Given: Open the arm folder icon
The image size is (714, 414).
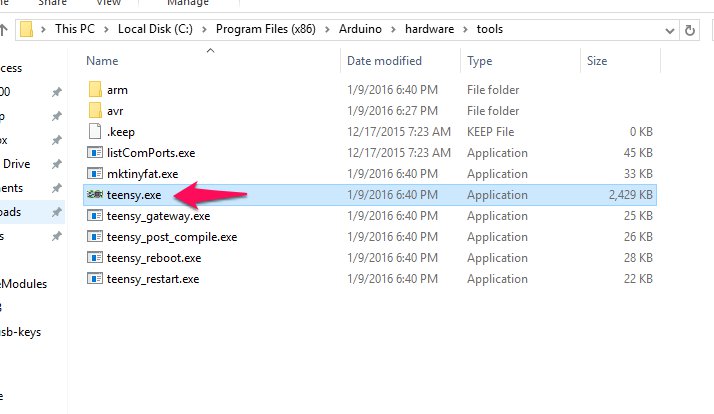Looking at the screenshot, I should click(95, 89).
